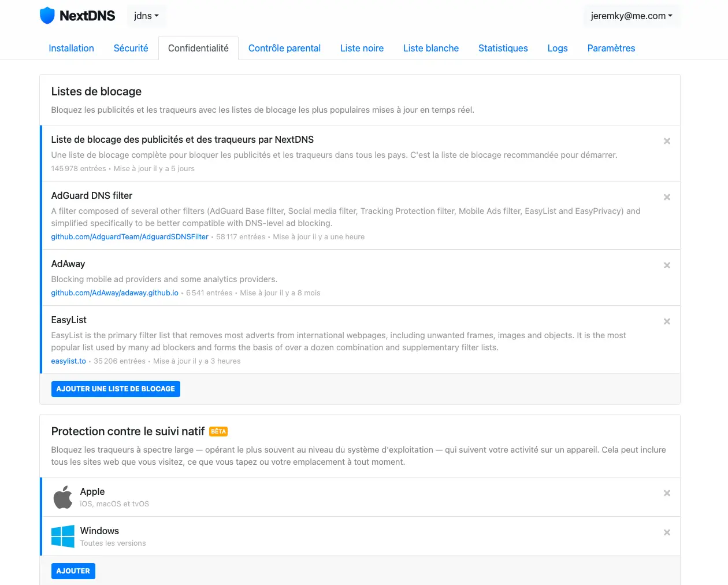Open the jeremky@me.com account menu

coord(632,16)
